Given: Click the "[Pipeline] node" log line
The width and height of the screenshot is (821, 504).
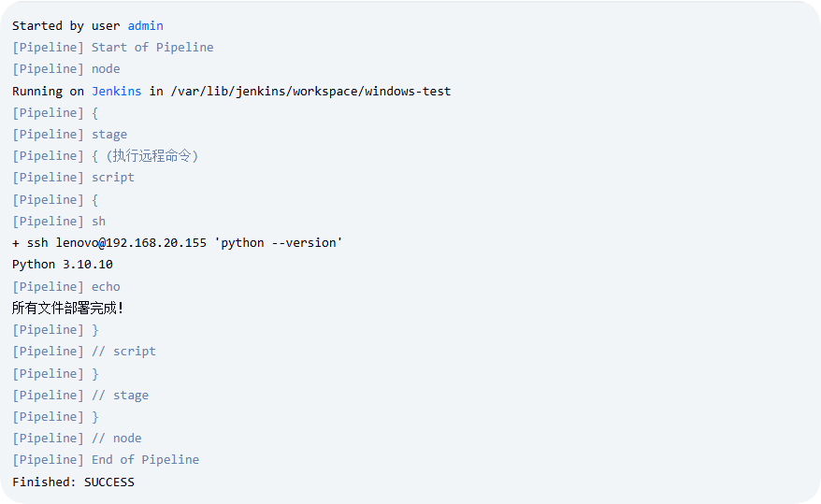Looking at the screenshot, I should (65, 69).
